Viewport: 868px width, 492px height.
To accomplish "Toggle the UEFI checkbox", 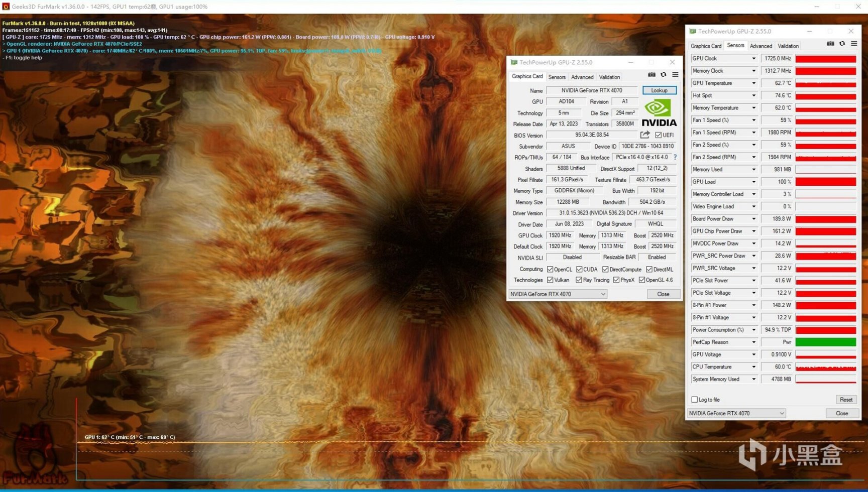I will [x=659, y=135].
